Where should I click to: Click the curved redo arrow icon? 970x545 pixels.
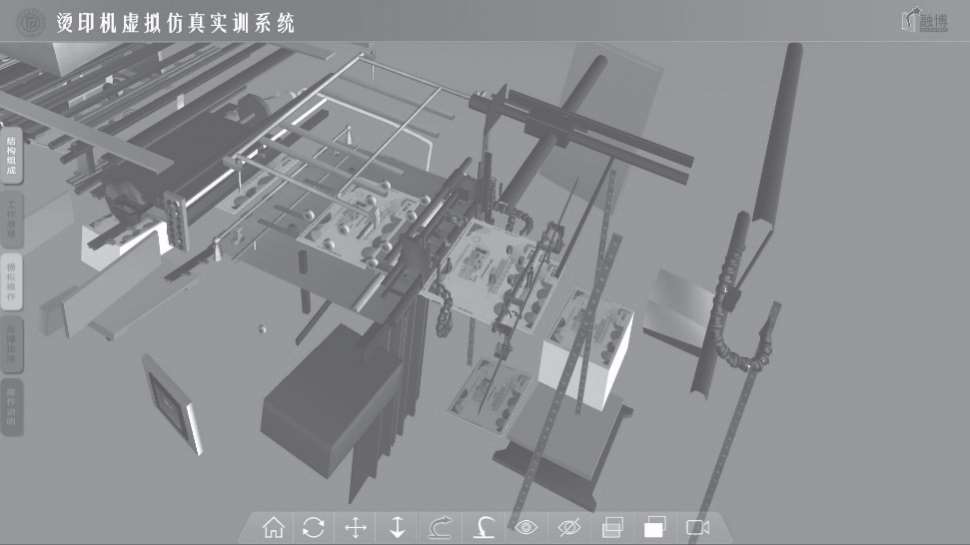coord(441,528)
